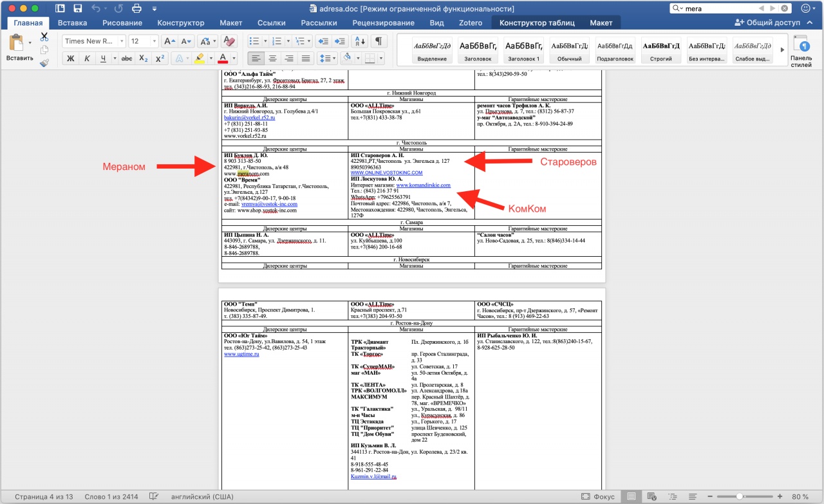This screenshot has height=504, width=824.
Task: Switch to the Вставка ribbon tab
Action: pyautogui.click(x=72, y=23)
